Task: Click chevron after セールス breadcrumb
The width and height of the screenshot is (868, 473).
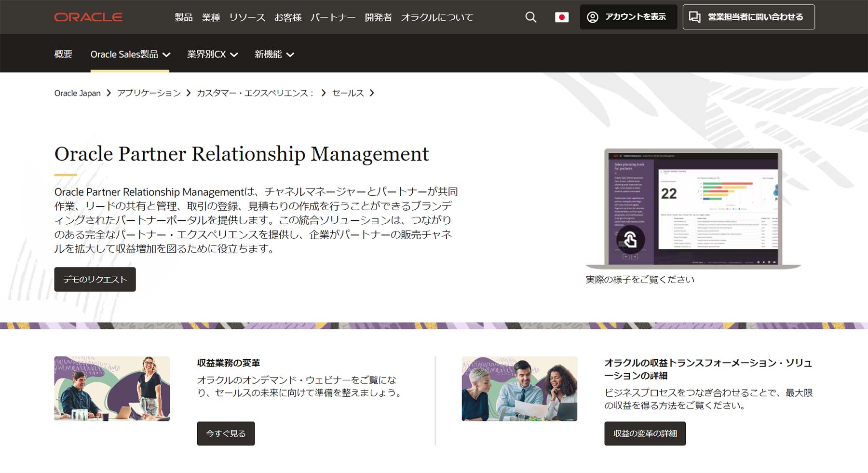Action: (x=371, y=93)
